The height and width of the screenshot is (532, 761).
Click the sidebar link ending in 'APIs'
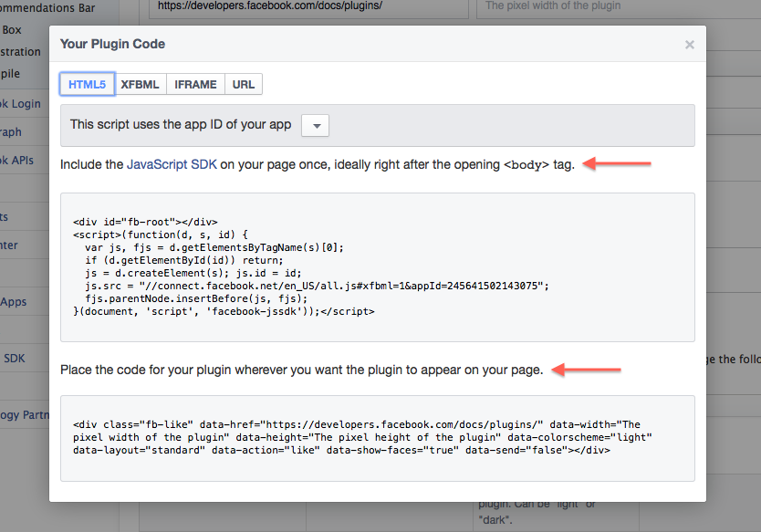(x=17, y=161)
